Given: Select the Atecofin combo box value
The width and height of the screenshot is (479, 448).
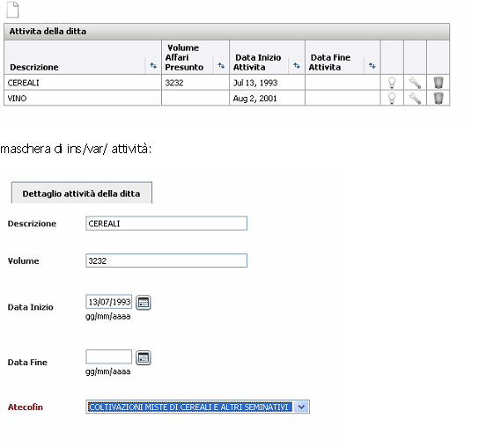Looking at the screenshot, I should click(198, 407).
